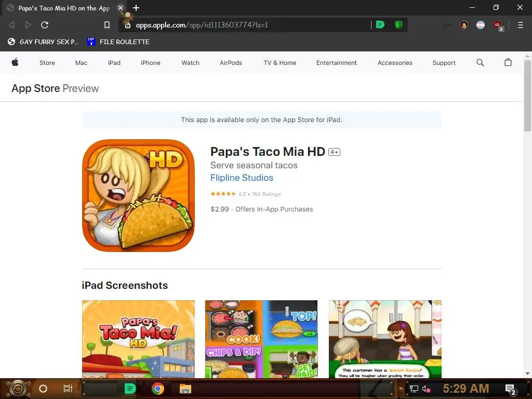The image size is (532, 399).
Task: Open File Explorer from the taskbar
Action: point(185,389)
